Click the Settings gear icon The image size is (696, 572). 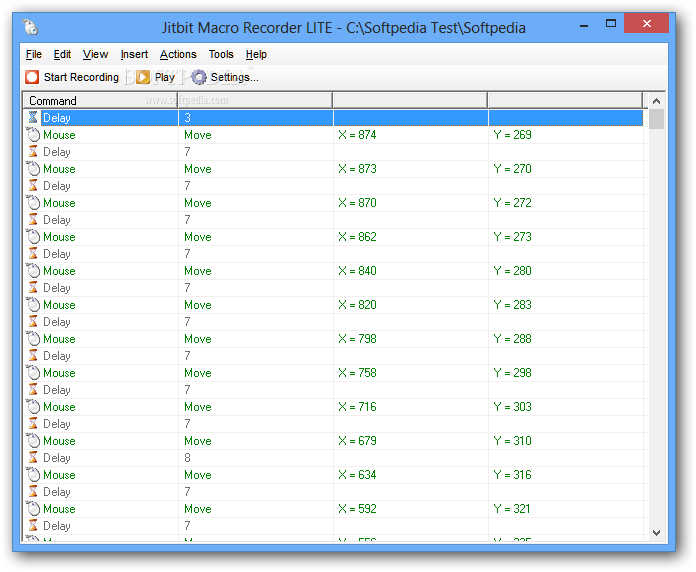[x=199, y=77]
